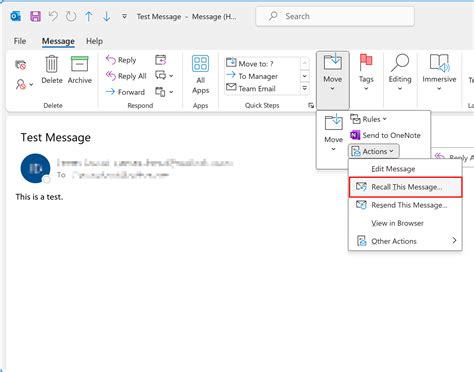The height and width of the screenshot is (372, 474).
Task: Delete the message with trash icon
Action: point(52,69)
